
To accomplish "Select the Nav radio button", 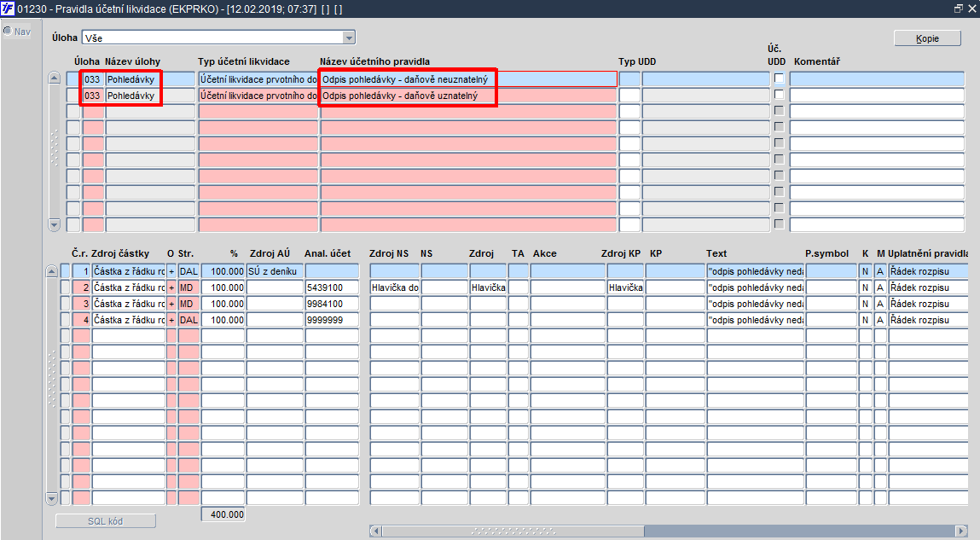I will 8,32.
